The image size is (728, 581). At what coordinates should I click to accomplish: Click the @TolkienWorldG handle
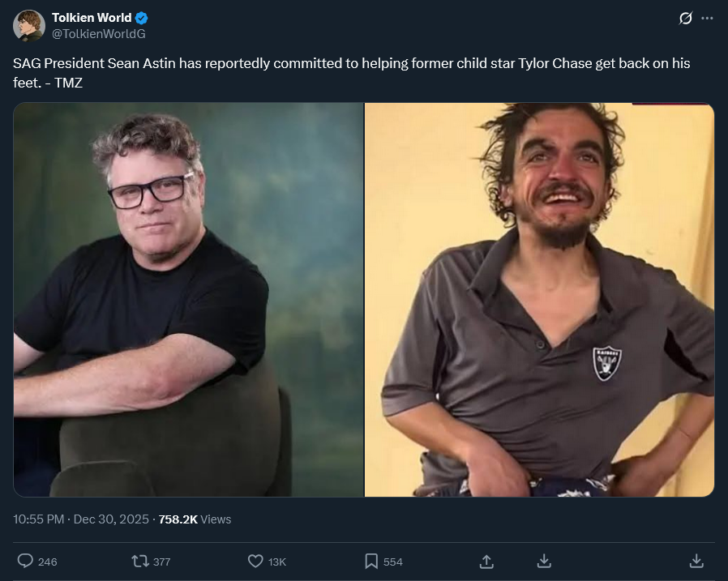pos(98,34)
